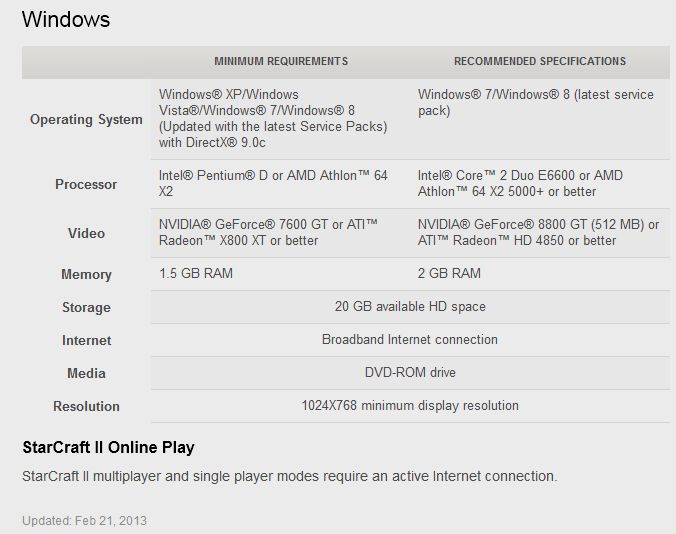This screenshot has height=534, width=676.
Task: Click the 2 GB RAM recommended cell
Action: pyautogui.click(x=449, y=273)
